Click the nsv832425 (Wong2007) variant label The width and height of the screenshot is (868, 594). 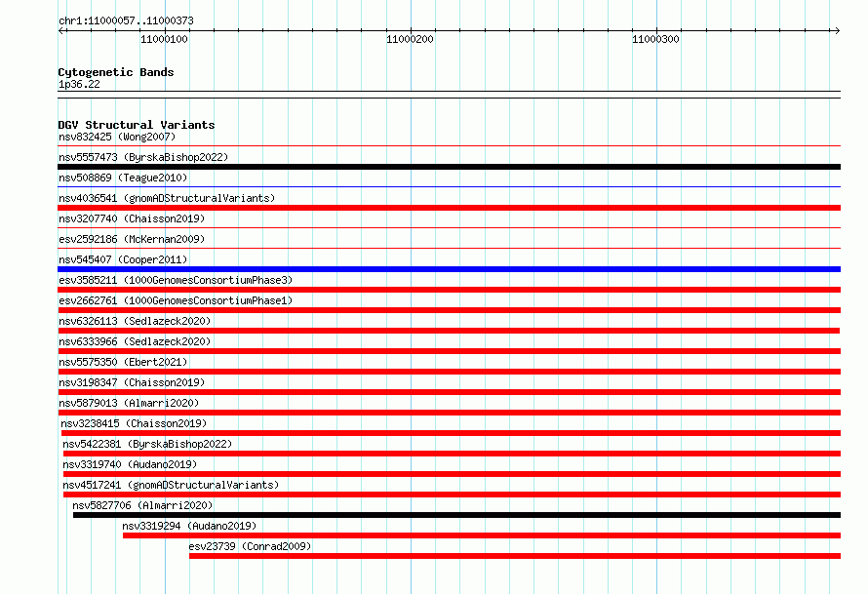pyautogui.click(x=117, y=137)
